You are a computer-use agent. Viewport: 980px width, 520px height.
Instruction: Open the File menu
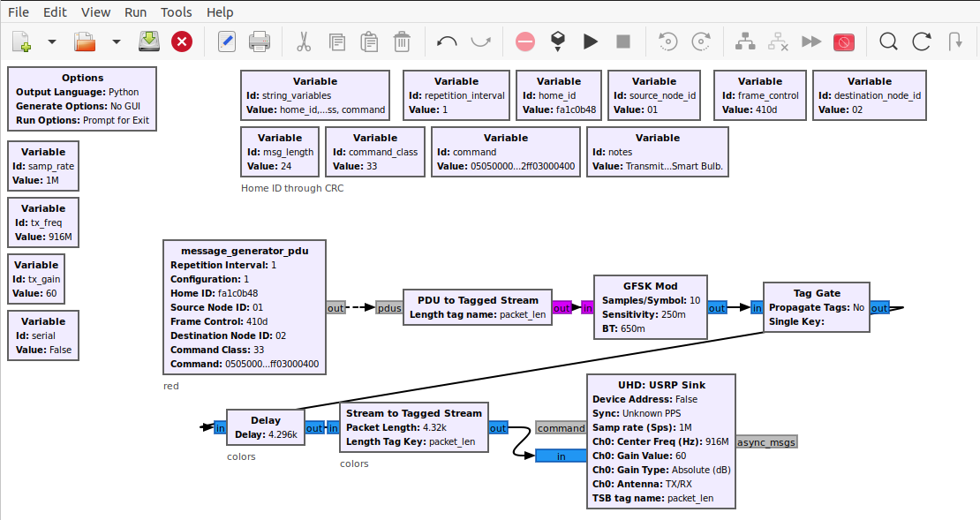pos(19,11)
